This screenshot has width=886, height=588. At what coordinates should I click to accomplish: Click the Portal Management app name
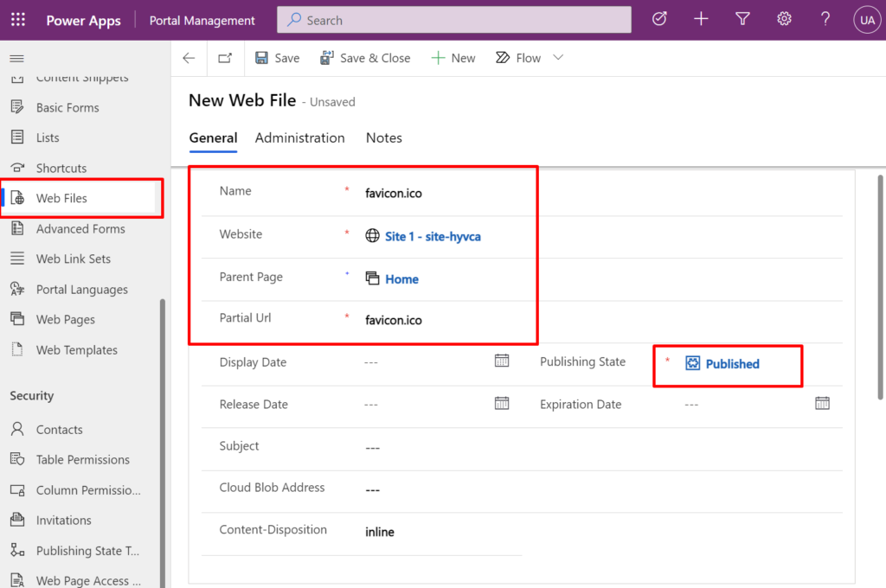point(202,21)
